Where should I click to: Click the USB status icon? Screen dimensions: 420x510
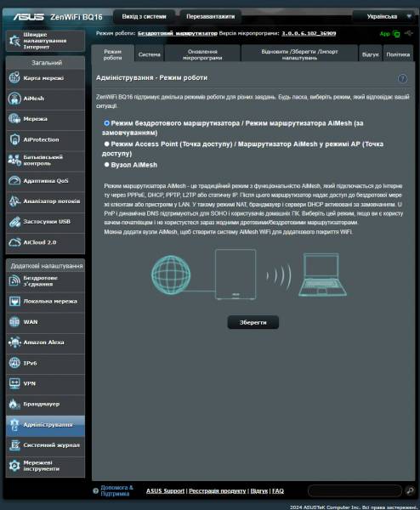[409, 33]
